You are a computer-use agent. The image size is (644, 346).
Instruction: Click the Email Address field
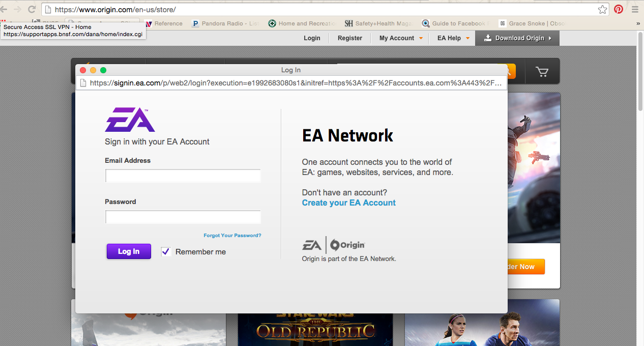(183, 176)
